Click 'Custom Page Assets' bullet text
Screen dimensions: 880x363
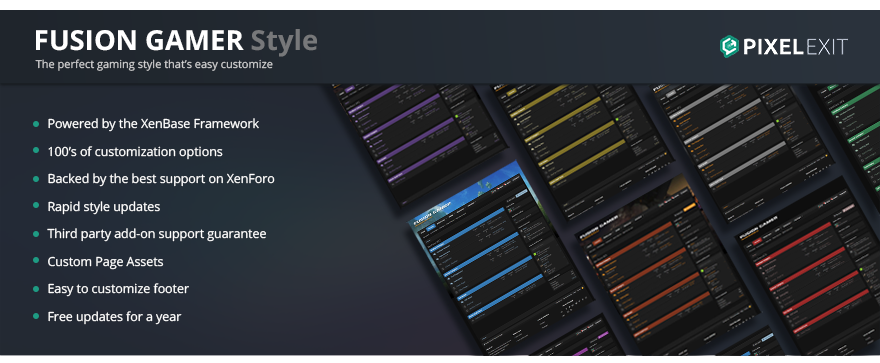(106, 261)
